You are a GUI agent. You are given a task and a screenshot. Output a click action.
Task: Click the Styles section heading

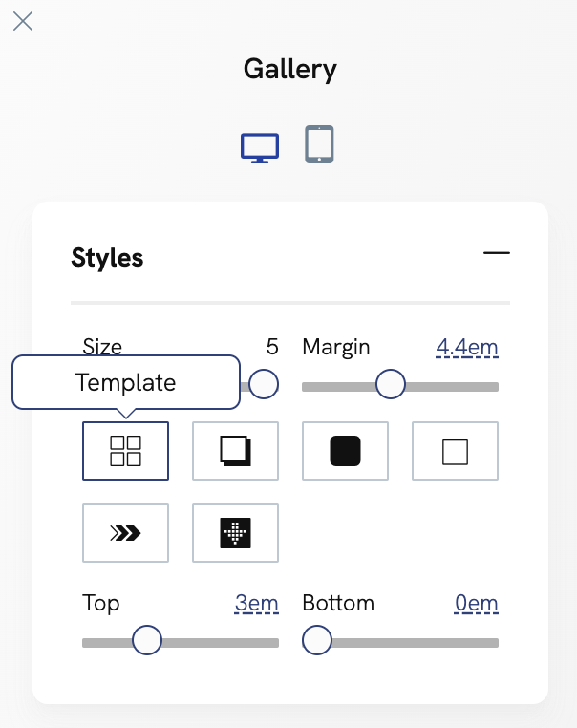coord(107,258)
